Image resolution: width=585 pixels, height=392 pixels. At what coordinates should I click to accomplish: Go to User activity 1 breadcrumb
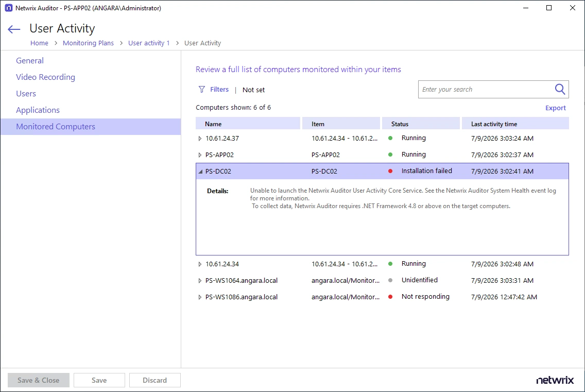coord(149,43)
